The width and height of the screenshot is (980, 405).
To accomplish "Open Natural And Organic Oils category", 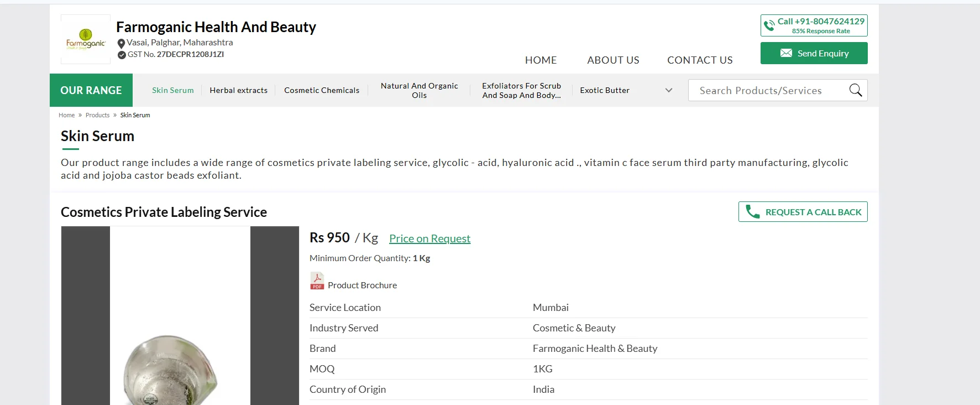I will pos(419,90).
